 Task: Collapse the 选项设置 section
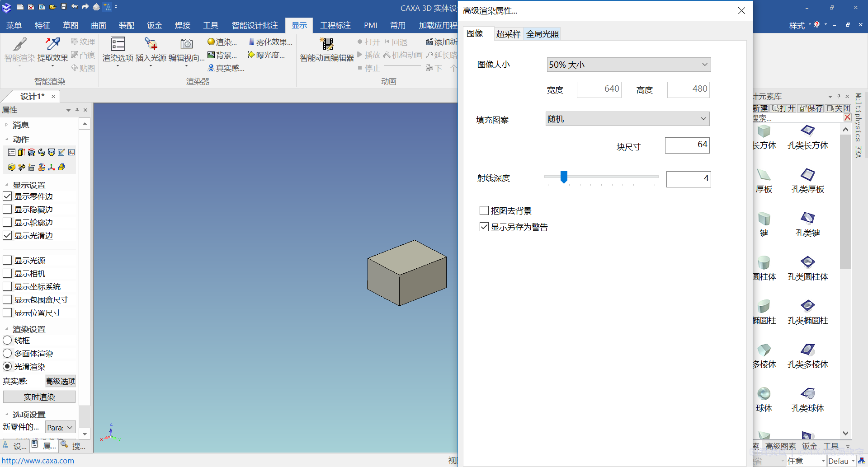pos(7,414)
